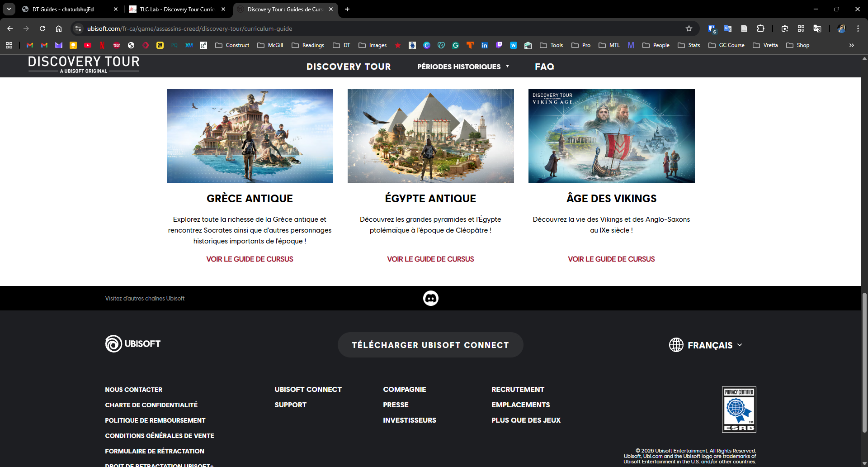The height and width of the screenshot is (467, 868).
Task: Open the Français language selector
Action: (706, 345)
